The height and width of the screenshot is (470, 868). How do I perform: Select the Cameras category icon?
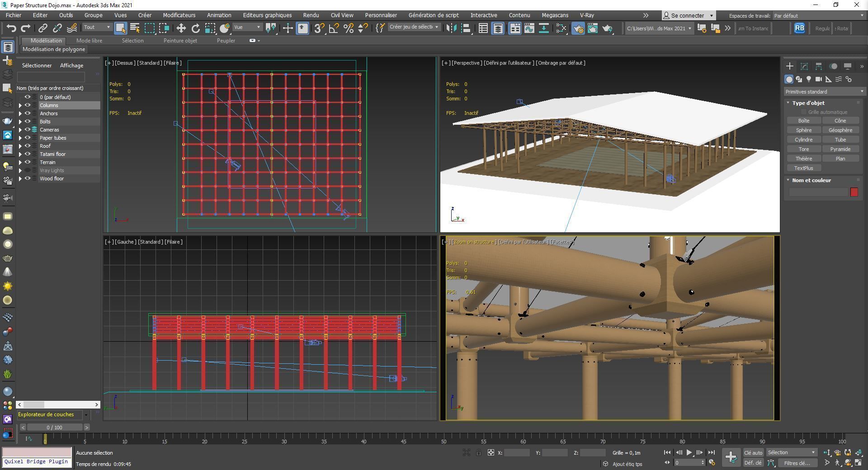[x=819, y=79]
